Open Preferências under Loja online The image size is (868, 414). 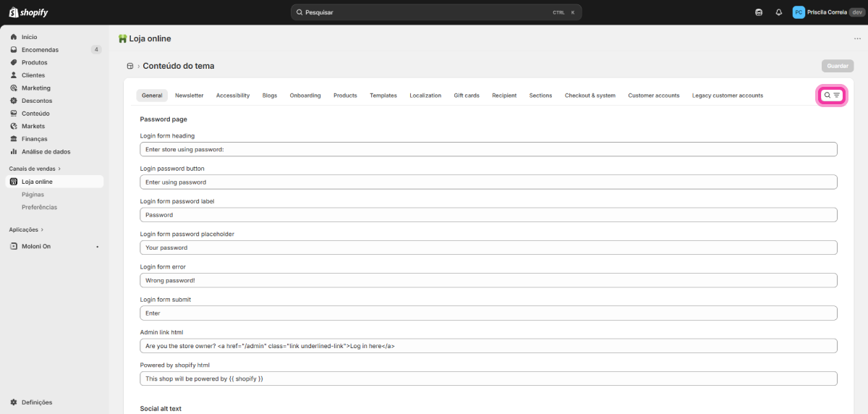pyautogui.click(x=39, y=207)
